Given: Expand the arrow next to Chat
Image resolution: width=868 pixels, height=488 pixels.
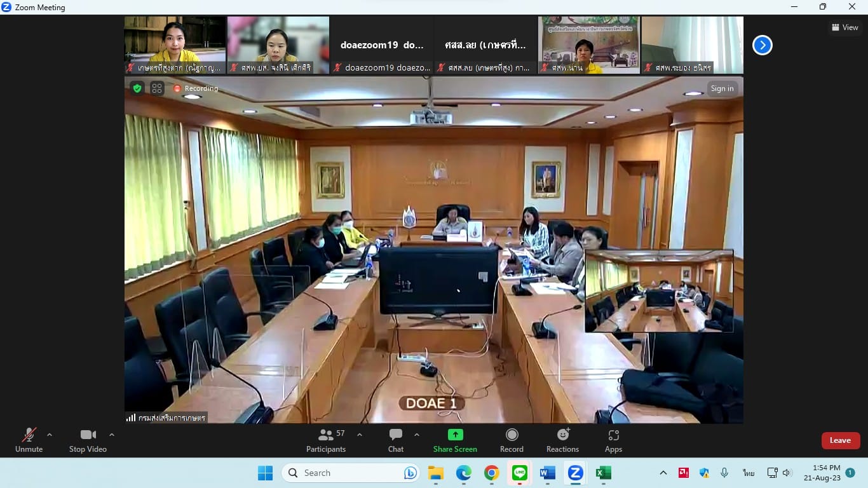Looking at the screenshot, I should click(417, 435).
